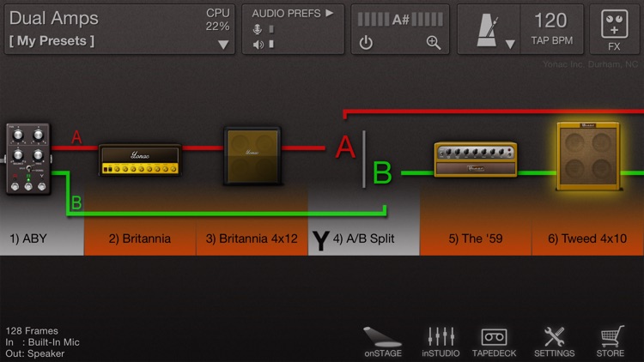This screenshot has width=644, height=362.
Task: Click the tuner A# note display
Action: 400,19
